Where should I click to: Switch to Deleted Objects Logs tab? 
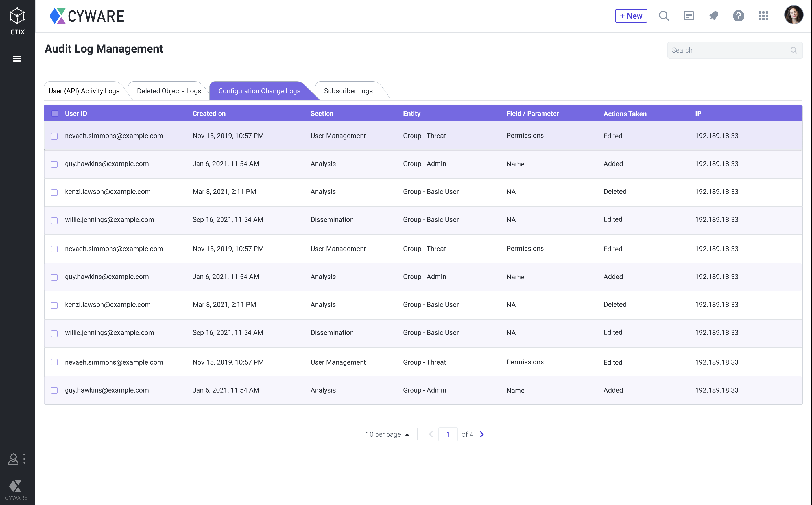coord(169,91)
